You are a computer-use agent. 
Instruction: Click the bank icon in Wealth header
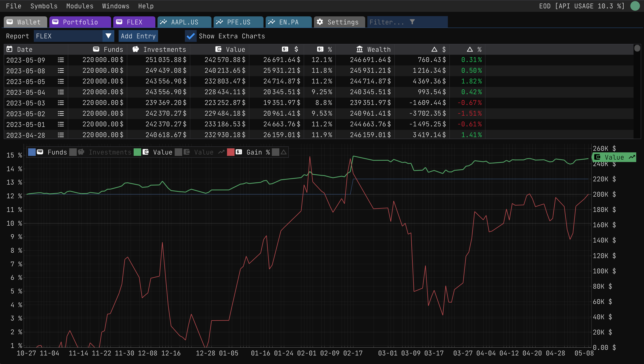pyautogui.click(x=360, y=49)
